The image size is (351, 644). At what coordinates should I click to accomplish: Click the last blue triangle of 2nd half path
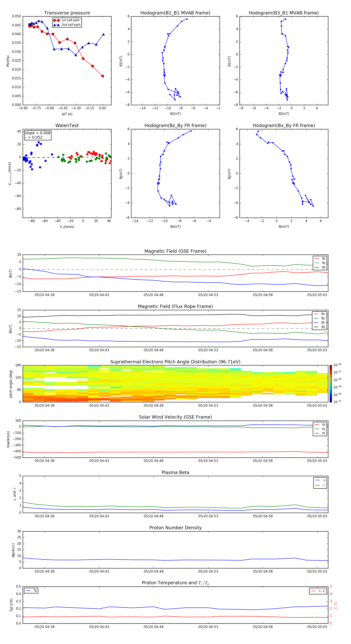click(x=103, y=34)
